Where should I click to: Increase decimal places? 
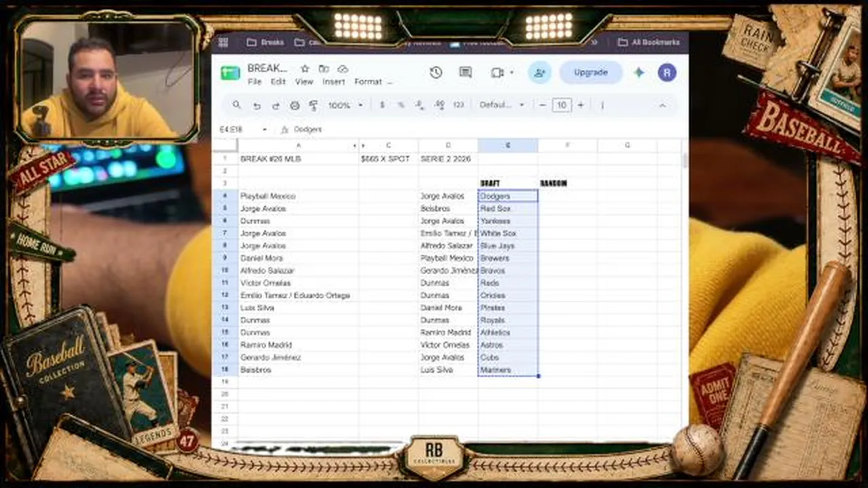[439, 105]
